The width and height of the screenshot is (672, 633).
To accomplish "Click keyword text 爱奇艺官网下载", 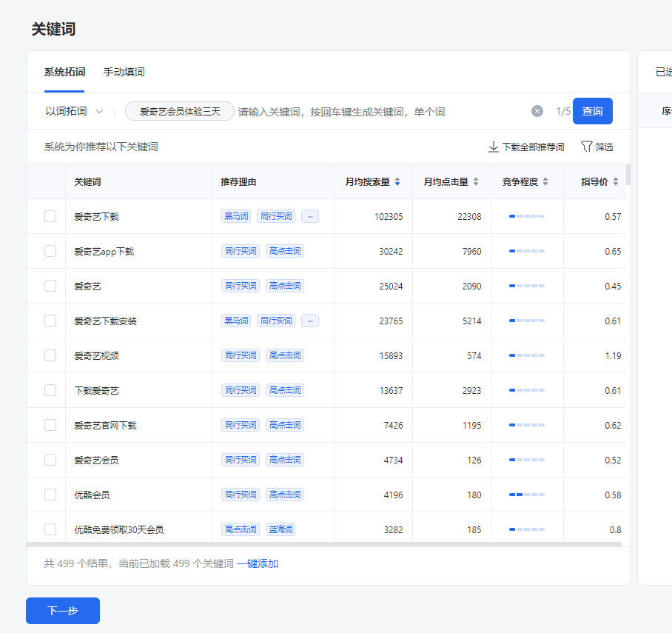I will (105, 426).
